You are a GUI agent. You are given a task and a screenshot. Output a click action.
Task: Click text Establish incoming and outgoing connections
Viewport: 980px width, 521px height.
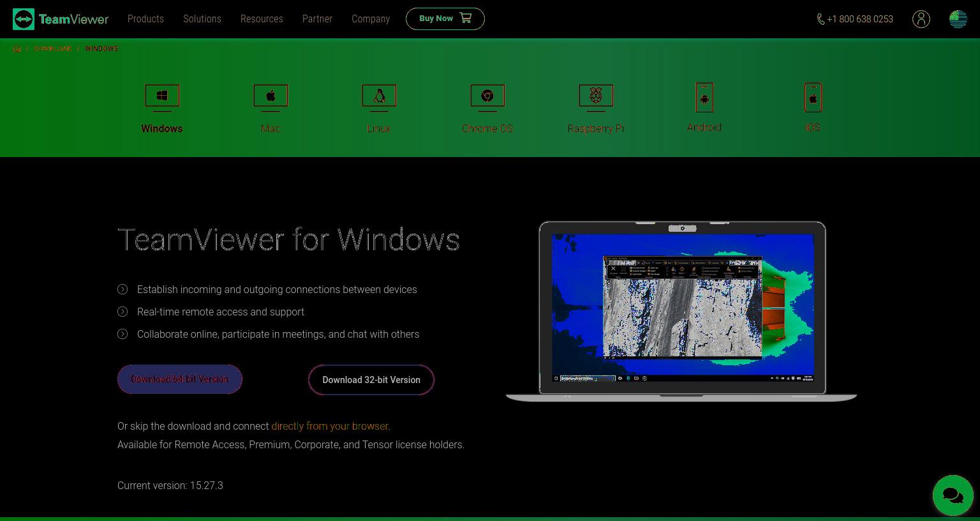(x=277, y=289)
